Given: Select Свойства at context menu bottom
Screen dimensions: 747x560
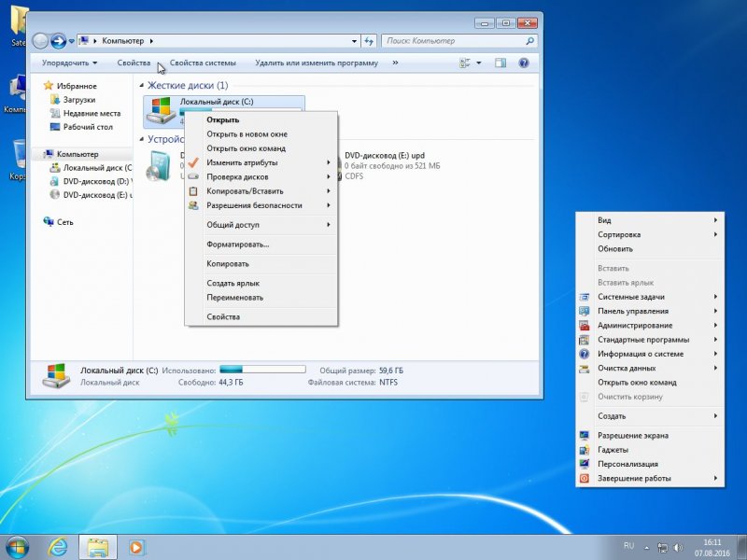Looking at the screenshot, I should coord(261,316).
